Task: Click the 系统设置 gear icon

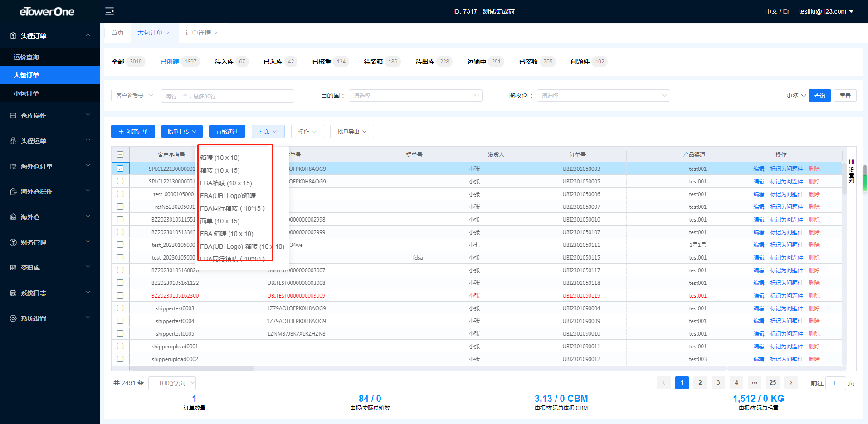Action: coord(13,318)
